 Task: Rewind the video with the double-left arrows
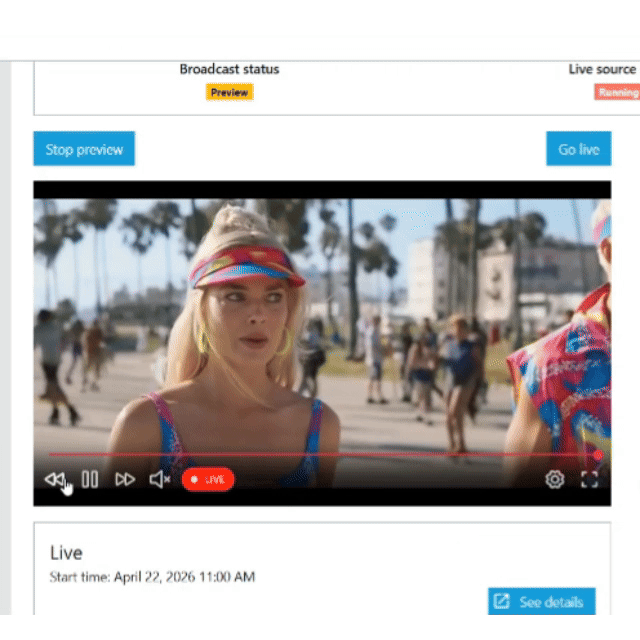[55, 479]
